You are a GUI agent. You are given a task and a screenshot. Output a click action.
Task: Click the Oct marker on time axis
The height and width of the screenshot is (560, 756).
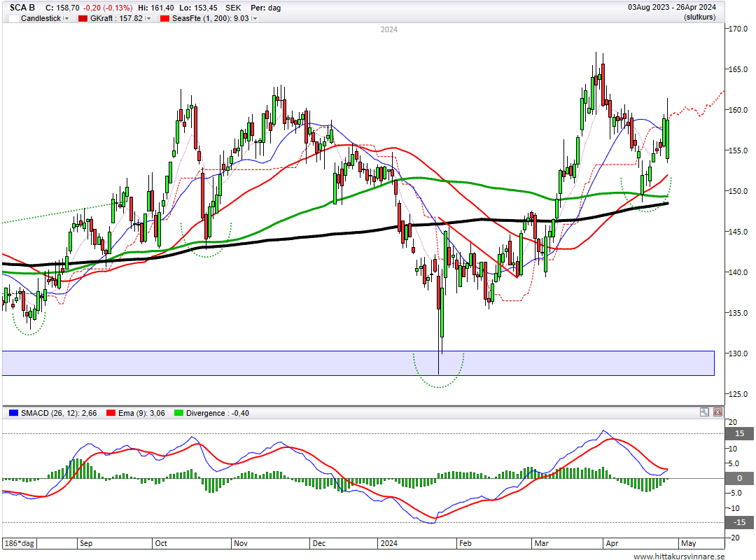(x=161, y=543)
